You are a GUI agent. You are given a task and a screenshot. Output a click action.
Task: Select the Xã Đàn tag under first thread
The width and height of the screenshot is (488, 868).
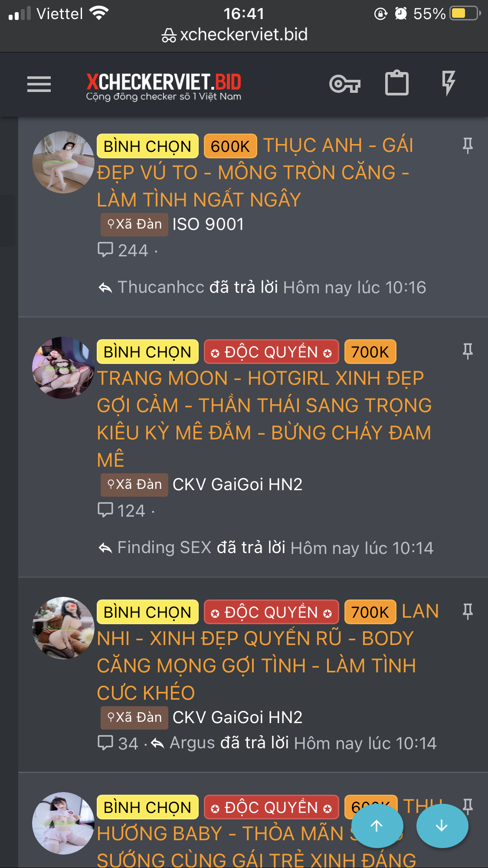point(134,224)
